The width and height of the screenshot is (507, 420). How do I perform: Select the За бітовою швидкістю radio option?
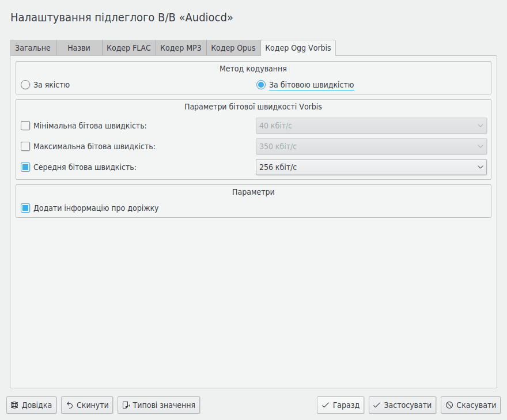(261, 85)
